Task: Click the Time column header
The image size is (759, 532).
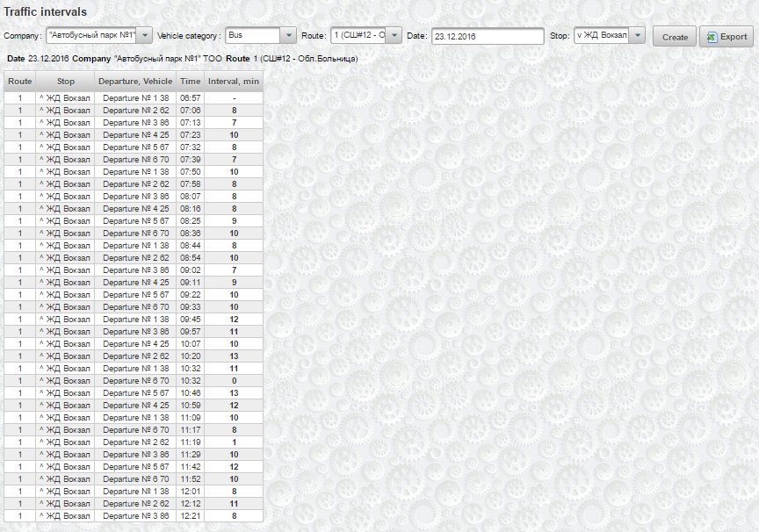Action: [x=191, y=82]
